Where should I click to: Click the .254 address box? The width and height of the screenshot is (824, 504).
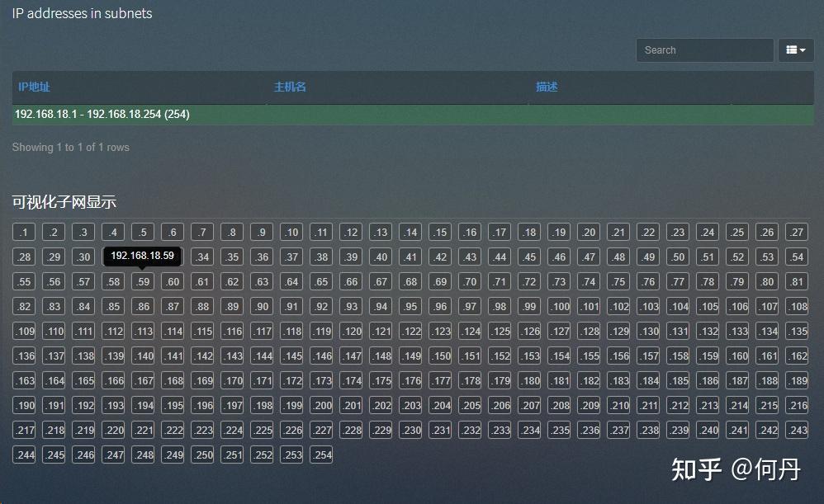pos(321,455)
